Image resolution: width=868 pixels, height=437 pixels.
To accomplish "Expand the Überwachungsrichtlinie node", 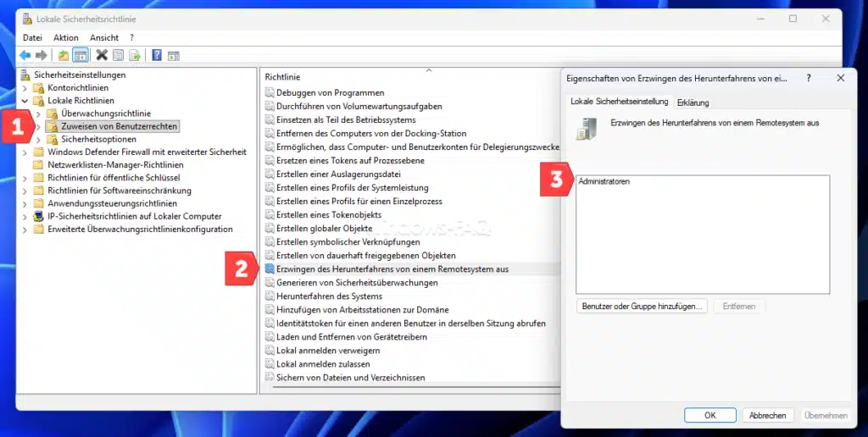I will [38, 113].
